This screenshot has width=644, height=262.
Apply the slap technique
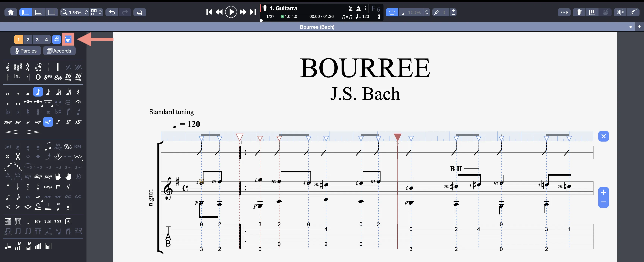(x=38, y=176)
